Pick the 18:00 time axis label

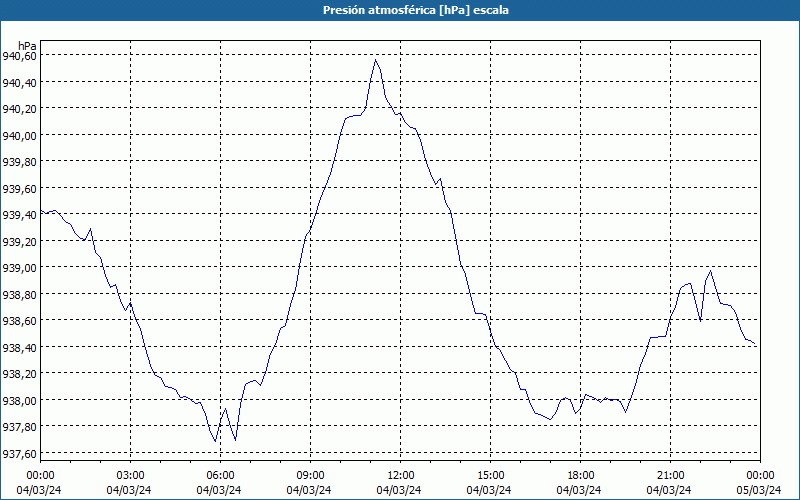(x=580, y=476)
